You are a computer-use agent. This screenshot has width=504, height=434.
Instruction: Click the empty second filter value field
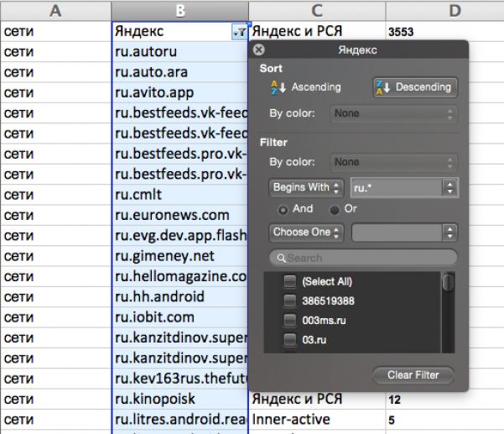coord(397,233)
